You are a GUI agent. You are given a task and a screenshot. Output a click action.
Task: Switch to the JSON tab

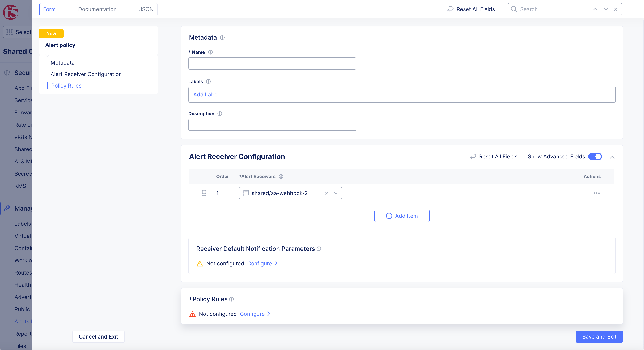pos(146,9)
